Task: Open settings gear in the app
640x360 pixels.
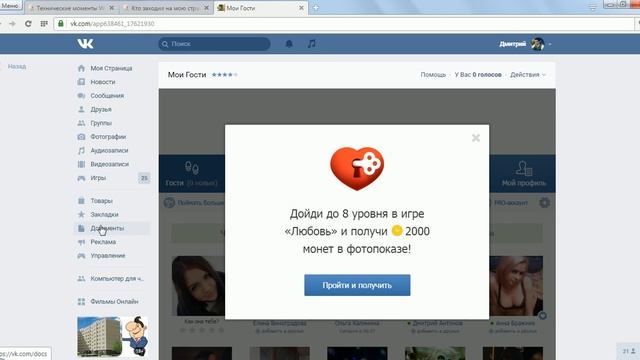Action: click(544, 202)
